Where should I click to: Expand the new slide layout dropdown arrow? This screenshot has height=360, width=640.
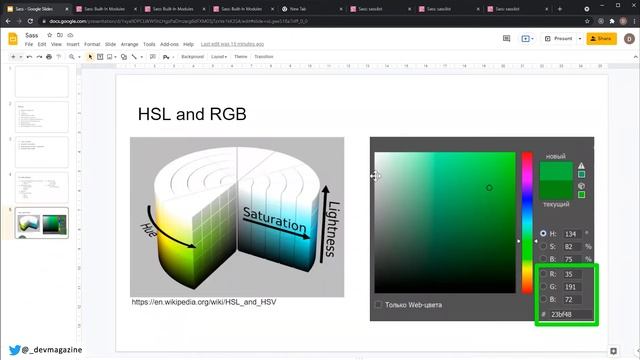coord(20,57)
